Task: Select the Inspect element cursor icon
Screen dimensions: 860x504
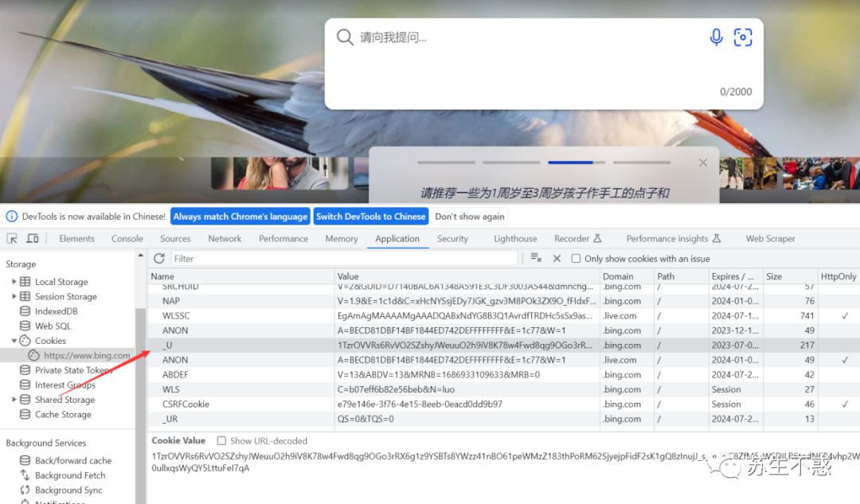Action: coord(13,238)
